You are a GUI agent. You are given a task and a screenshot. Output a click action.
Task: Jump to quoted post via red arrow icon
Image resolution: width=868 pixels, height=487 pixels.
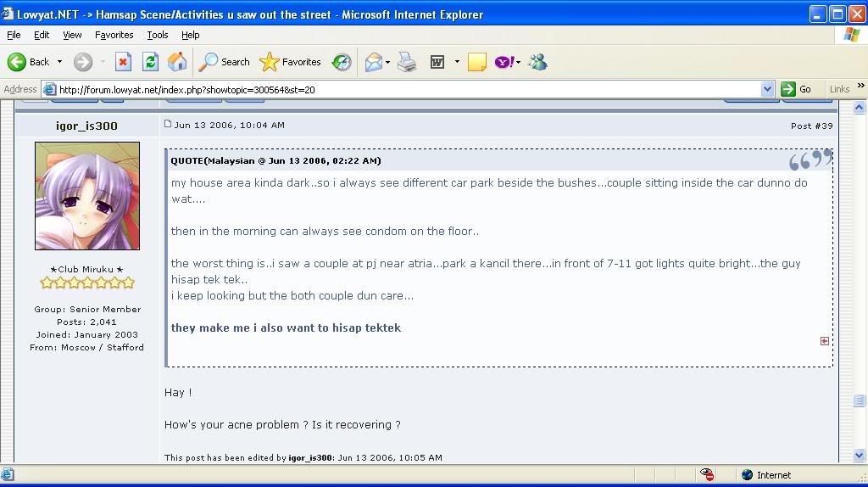(x=824, y=341)
